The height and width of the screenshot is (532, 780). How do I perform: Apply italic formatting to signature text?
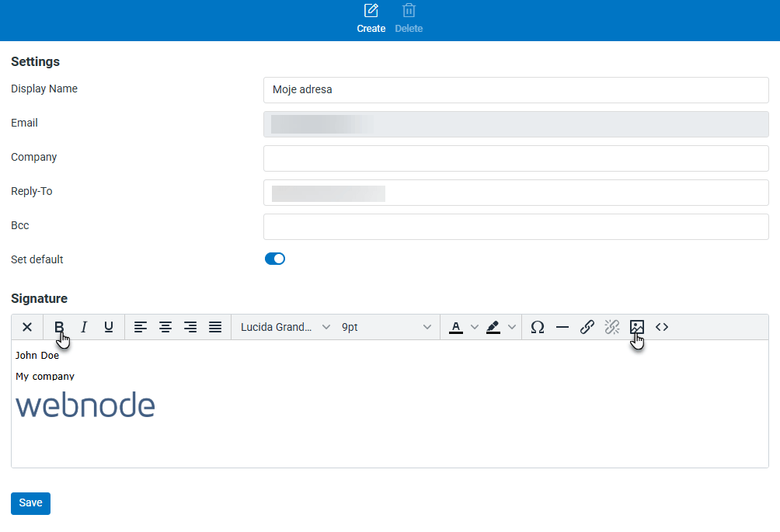click(84, 327)
